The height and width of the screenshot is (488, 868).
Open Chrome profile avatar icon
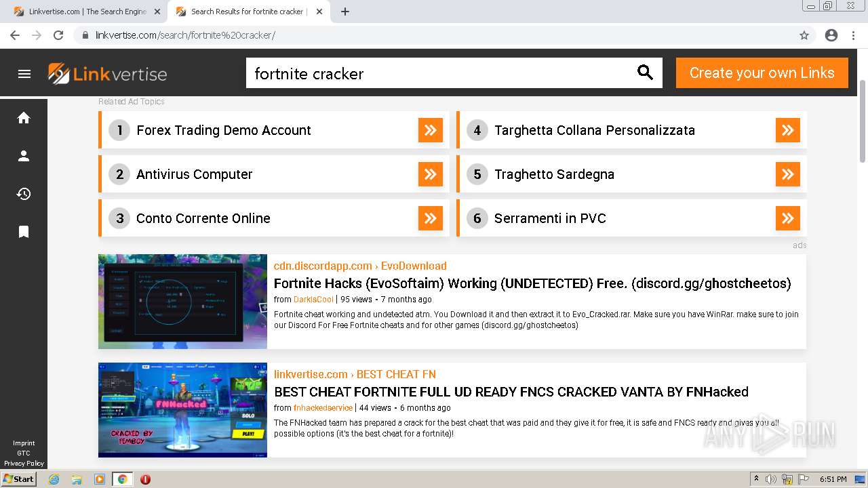[831, 35]
